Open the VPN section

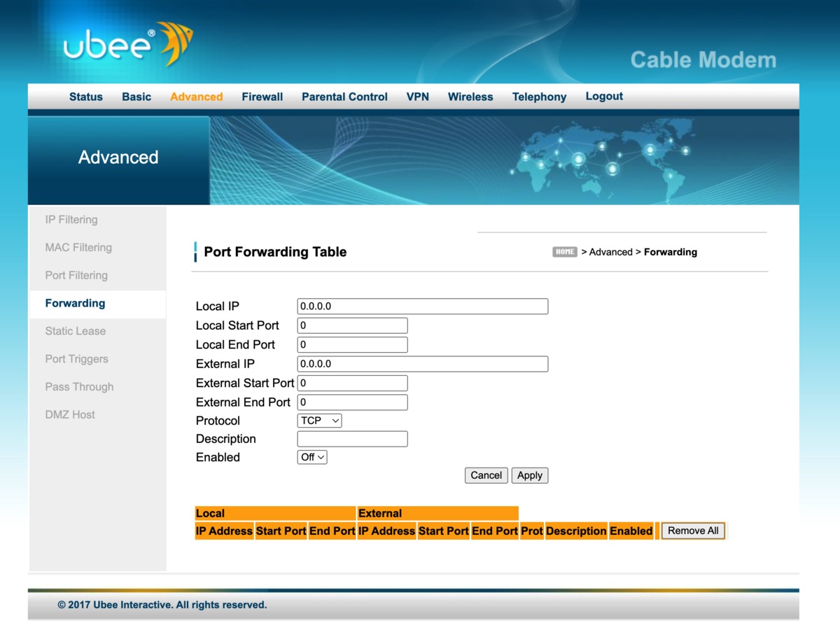coord(417,97)
